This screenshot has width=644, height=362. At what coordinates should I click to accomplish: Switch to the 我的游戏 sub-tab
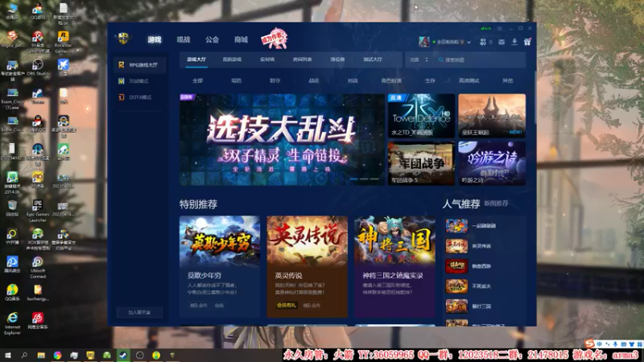(x=232, y=60)
